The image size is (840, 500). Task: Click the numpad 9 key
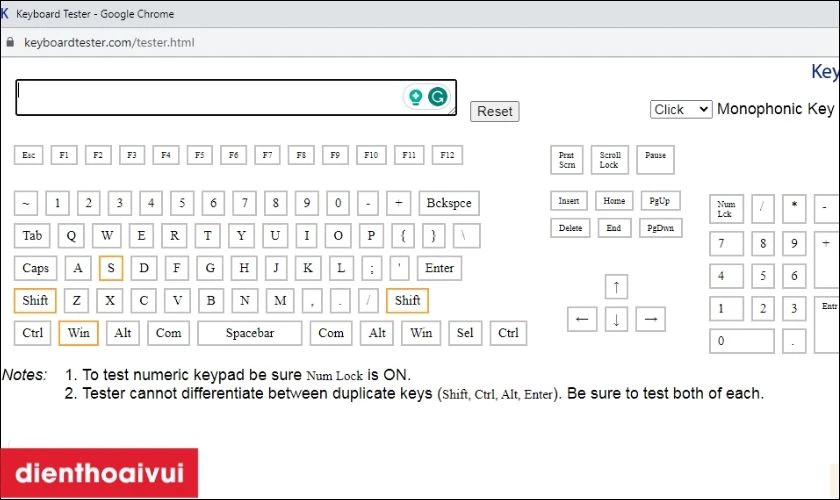tap(794, 244)
